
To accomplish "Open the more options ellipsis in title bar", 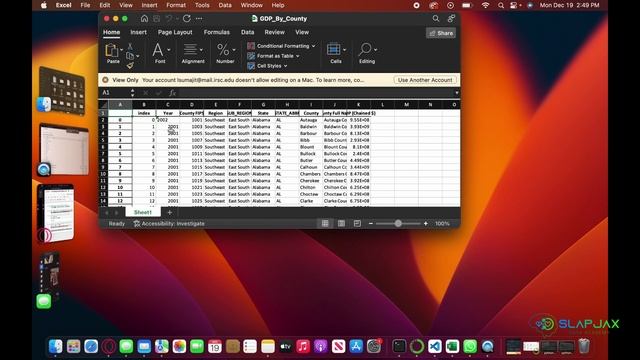I will [199, 19].
